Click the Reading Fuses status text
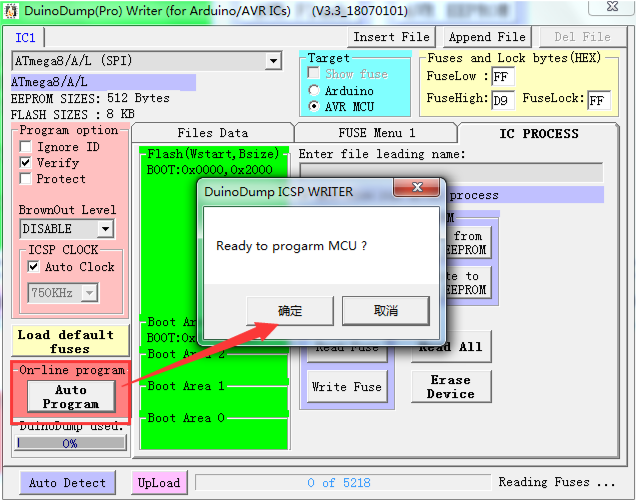 click(x=556, y=482)
